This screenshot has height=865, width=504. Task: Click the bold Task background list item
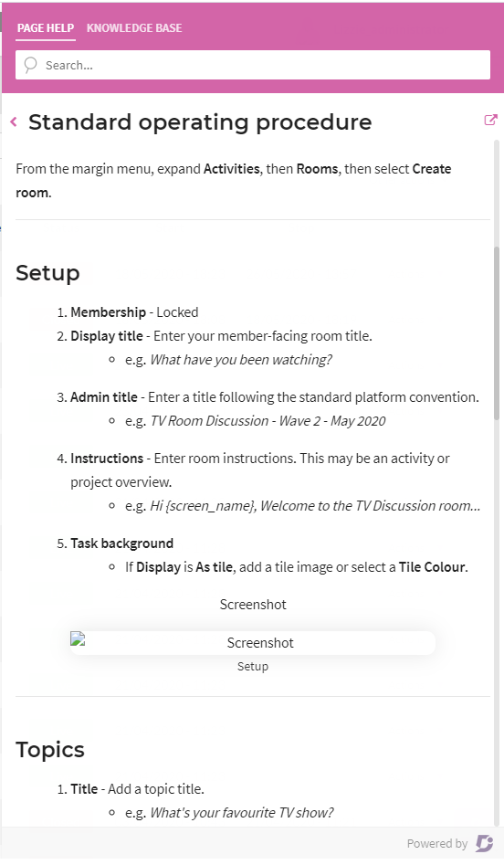pyautogui.click(x=121, y=543)
